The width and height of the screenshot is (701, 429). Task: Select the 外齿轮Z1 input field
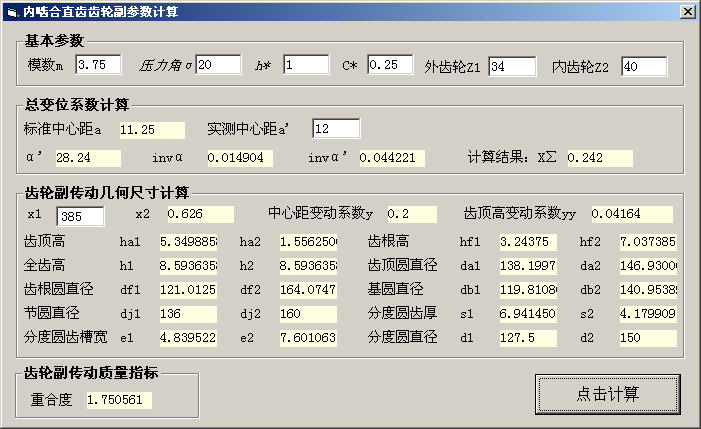[x=512, y=67]
